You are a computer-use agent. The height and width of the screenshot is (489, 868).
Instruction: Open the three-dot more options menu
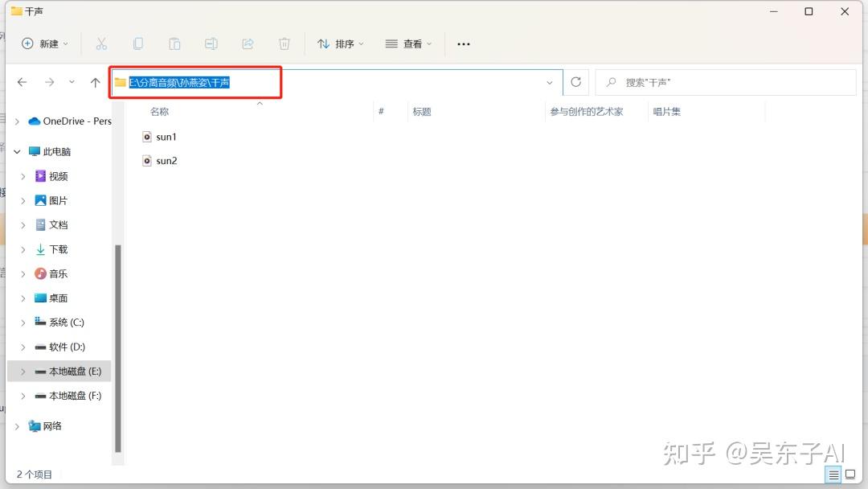[464, 43]
